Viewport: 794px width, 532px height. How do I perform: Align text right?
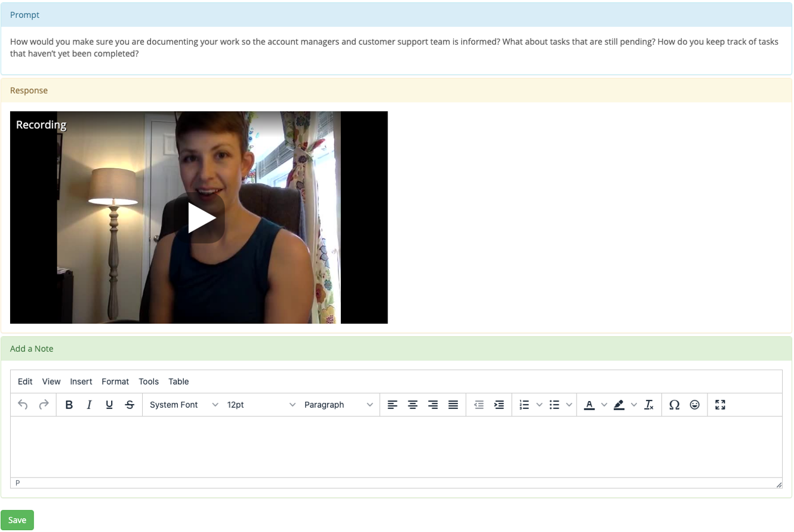tap(433, 405)
